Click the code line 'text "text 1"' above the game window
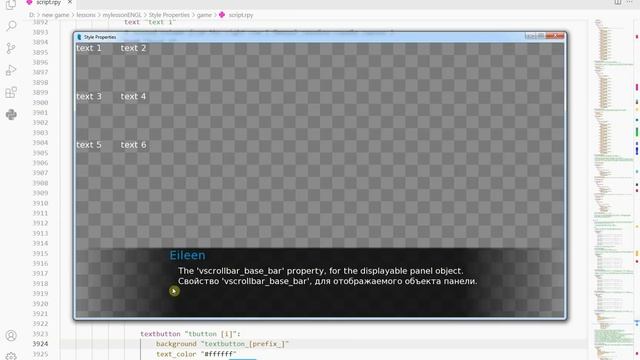Image resolution: width=640 pixels, height=360 pixels. click(150, 22)
